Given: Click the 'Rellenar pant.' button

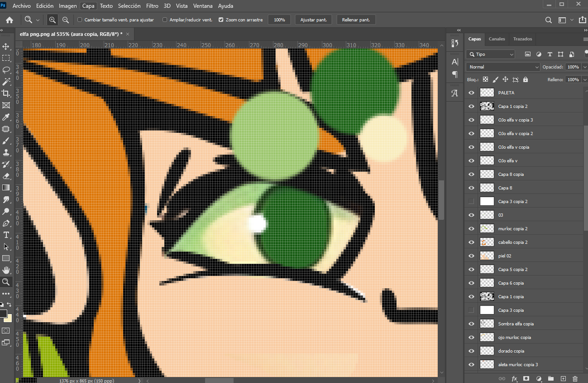Looking at the screenshot, I should (x=356, y=20).
